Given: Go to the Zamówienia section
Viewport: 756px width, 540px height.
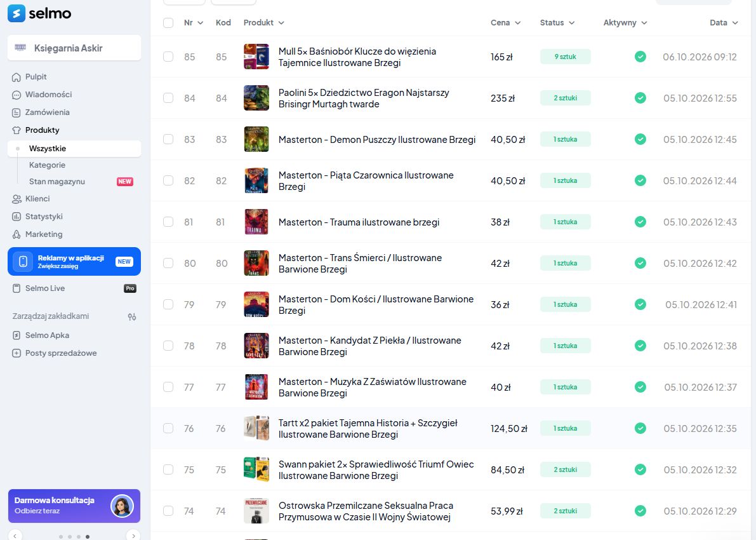Looking at the screenshot, I should [47, 112].
